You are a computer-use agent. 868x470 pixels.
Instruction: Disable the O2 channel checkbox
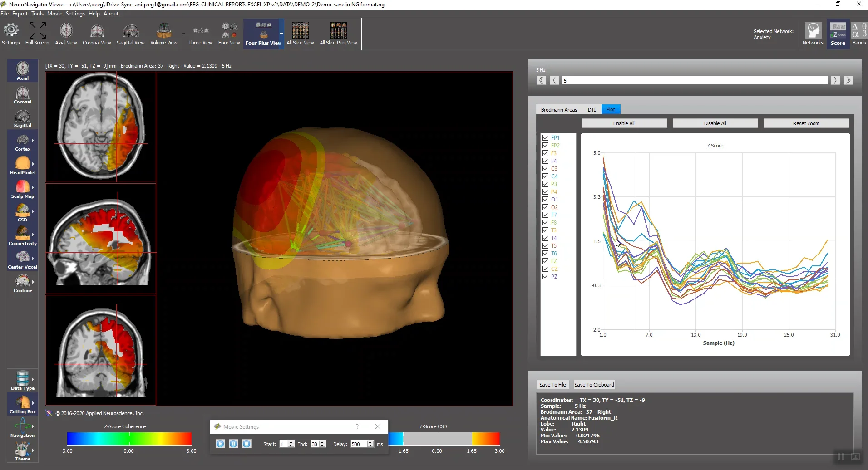coord(545,207)
